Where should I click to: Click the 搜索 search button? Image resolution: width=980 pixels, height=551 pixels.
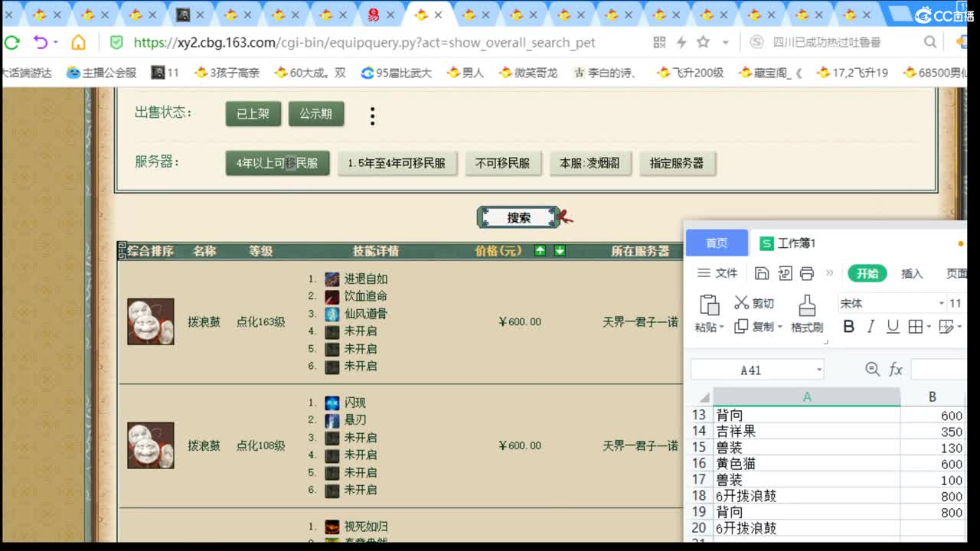(519, 217)
